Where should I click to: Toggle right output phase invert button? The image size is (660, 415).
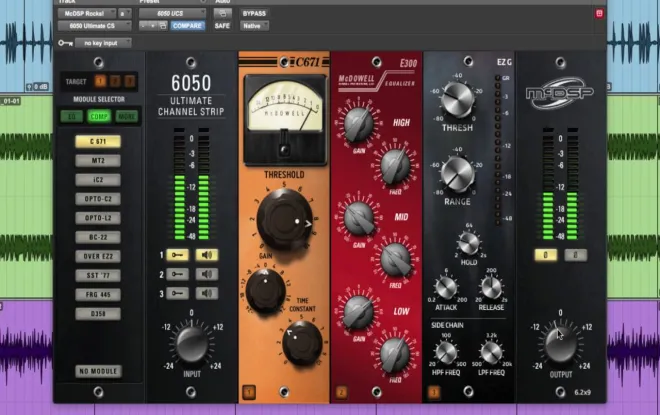click(575, 255)
